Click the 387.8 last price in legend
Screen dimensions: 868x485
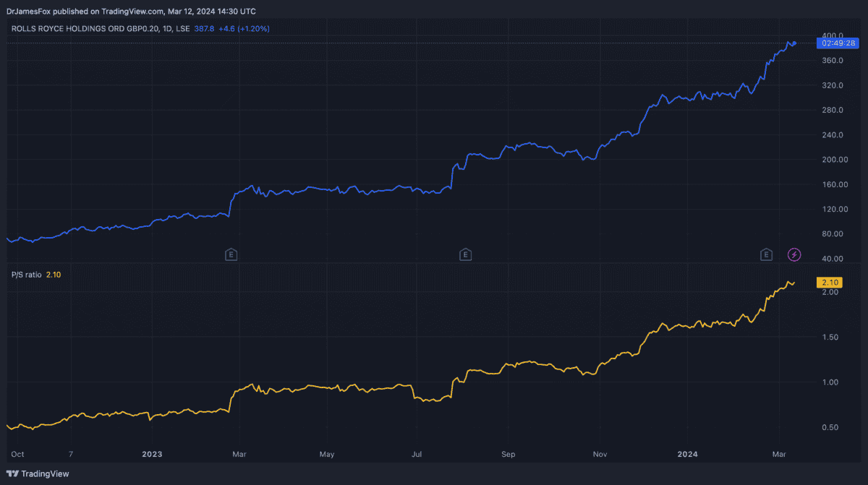click(x=205, y=29)
